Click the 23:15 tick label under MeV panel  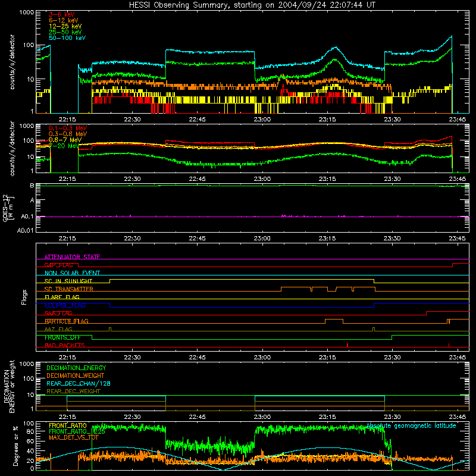(327, 179)
